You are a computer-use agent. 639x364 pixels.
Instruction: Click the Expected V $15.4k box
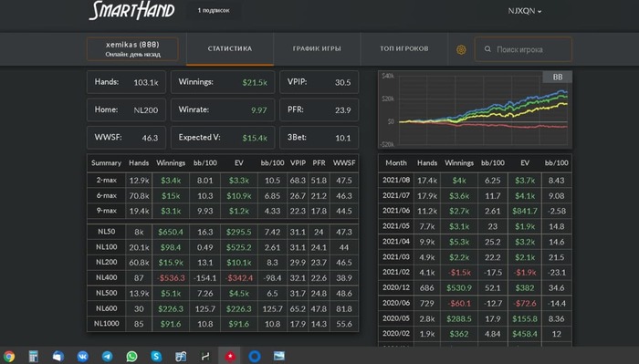point(223,138)
